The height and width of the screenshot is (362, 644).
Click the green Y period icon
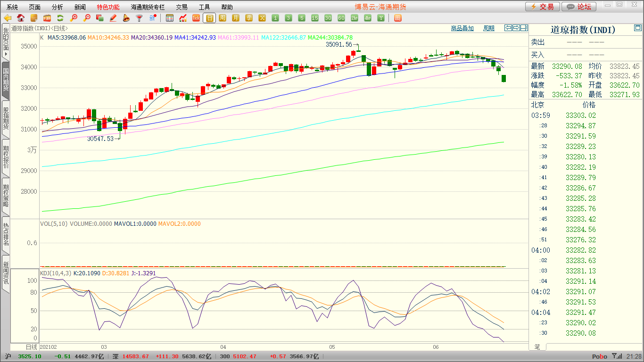381,18
